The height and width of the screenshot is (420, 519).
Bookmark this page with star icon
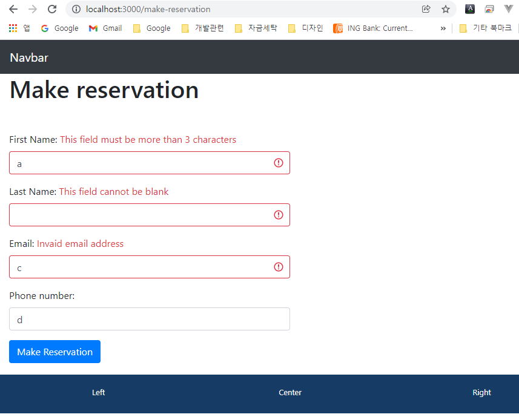tap(446, 9)
